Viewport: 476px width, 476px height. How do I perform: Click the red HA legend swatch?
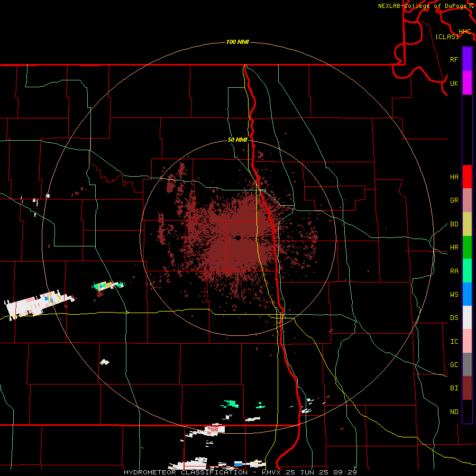pos(467,177)
